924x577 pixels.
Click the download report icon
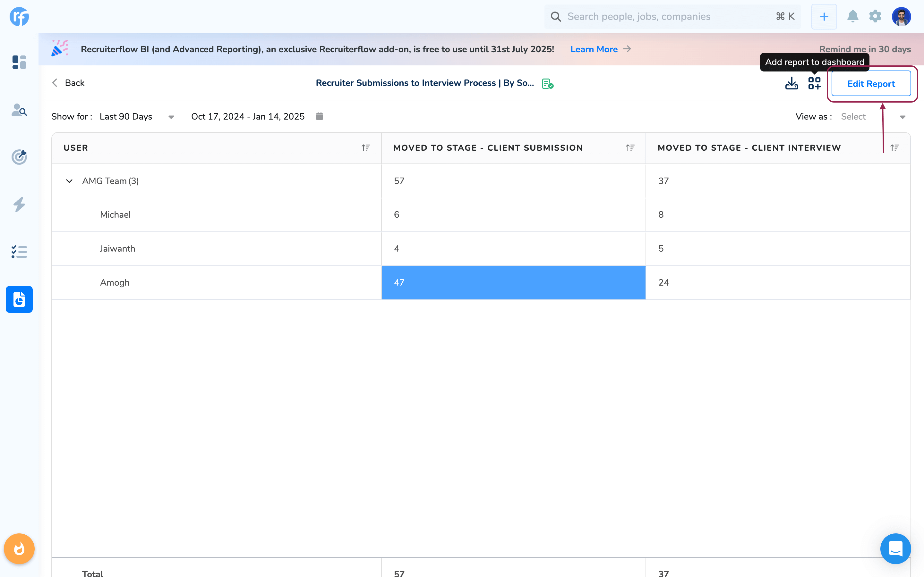(791, 83)
